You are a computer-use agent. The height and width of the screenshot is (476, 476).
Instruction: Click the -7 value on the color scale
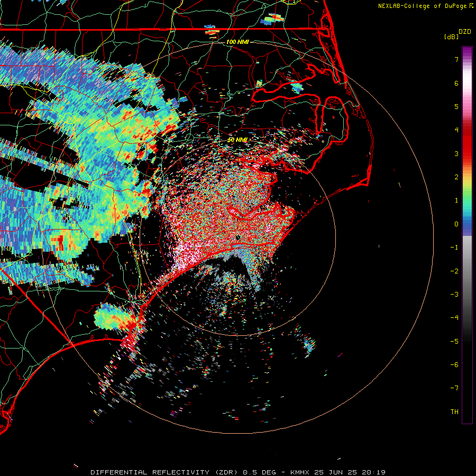454,388
